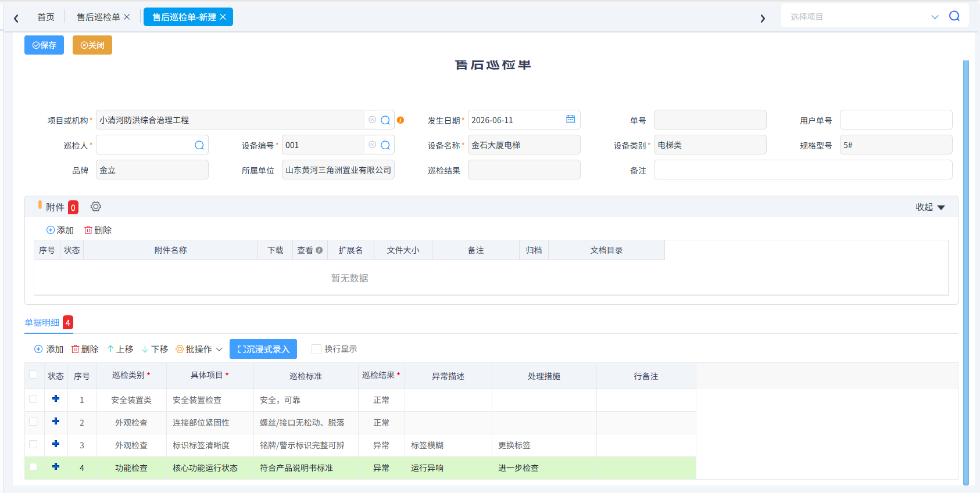The image size is (980, 493).
Task: Open attachment settings gear icon
Action: tap(96, 207)
